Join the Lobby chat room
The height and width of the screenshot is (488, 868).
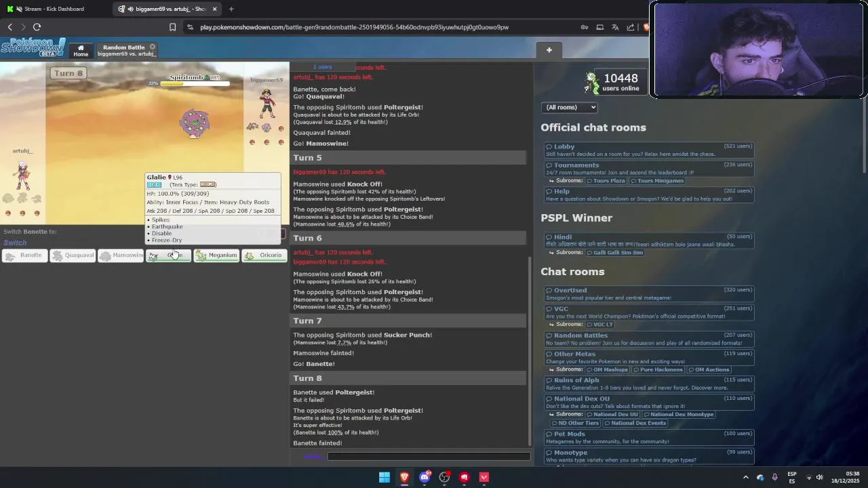tap(650, 150)
